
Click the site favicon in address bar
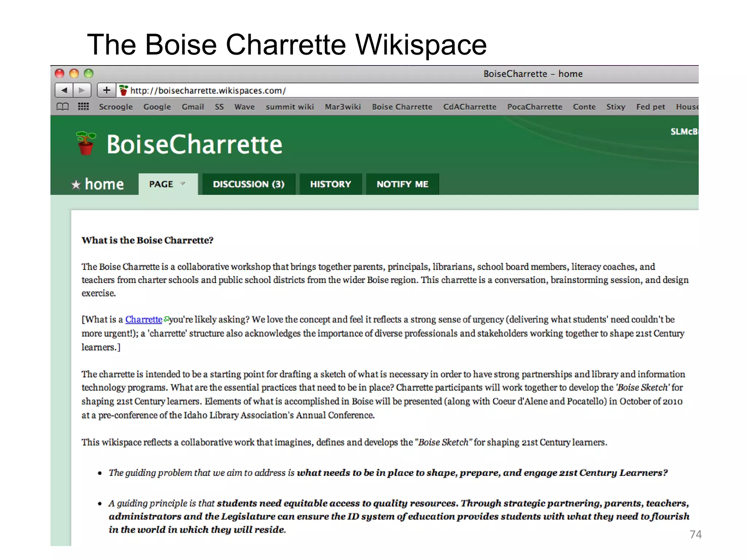pos(124,90)
